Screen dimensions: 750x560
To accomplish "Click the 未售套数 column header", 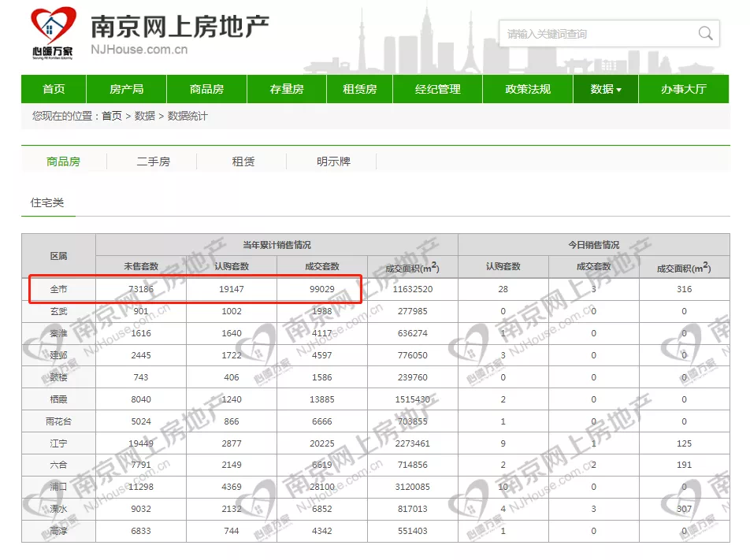I will [x=140, y=266].
